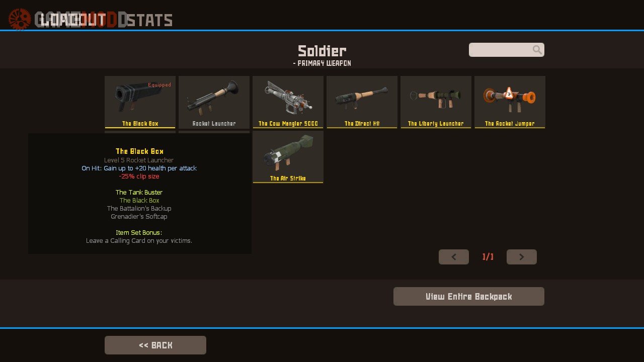
Task: Select The Black Box rocket launcher
Action: click(x=140, y=102)
